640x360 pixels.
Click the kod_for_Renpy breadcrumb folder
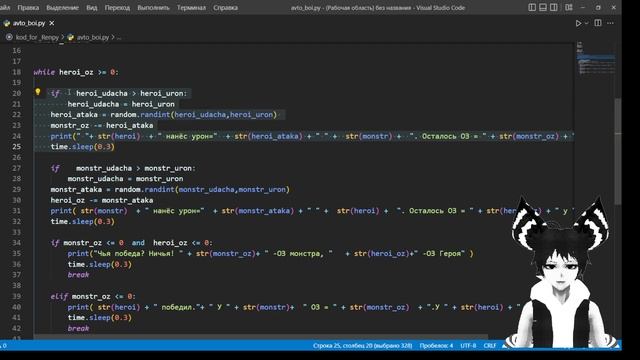point(38,37)
